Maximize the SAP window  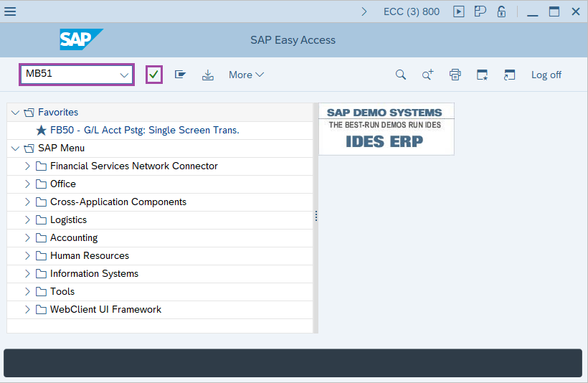click(554, 11)
